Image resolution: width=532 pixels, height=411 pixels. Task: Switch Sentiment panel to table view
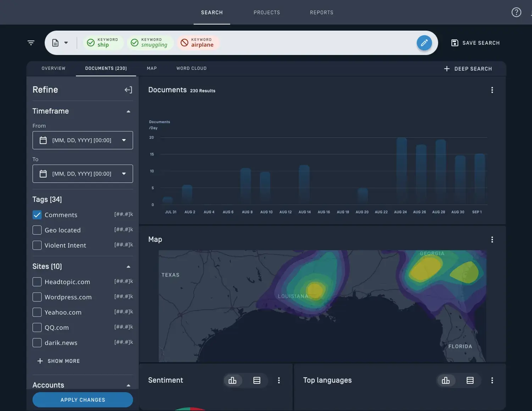click(257, 380)
